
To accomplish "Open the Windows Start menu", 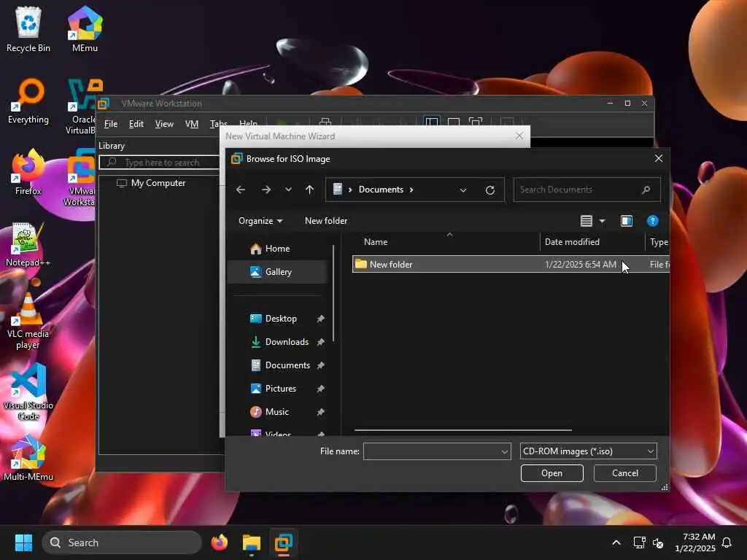I will click(23, 542).
